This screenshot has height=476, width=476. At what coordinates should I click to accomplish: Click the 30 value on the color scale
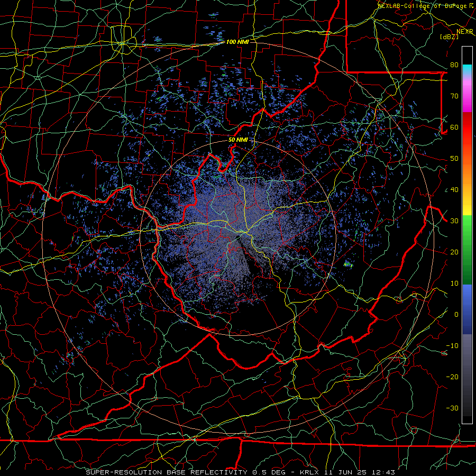454,221
